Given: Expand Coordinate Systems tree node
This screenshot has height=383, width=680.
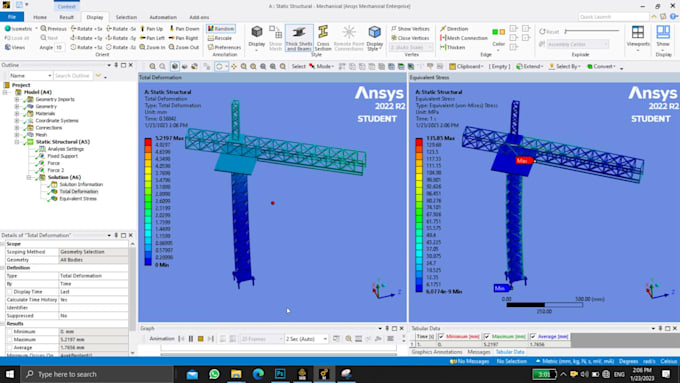Looking at the screenshot, I should (17, 121).
